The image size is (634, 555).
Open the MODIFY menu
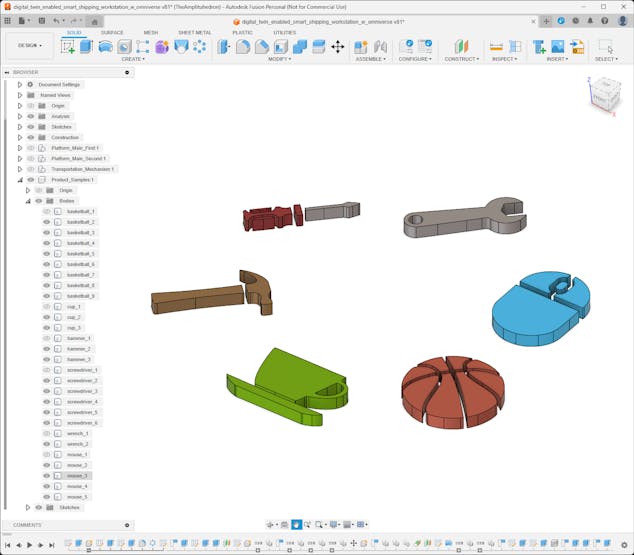point(279,59)
